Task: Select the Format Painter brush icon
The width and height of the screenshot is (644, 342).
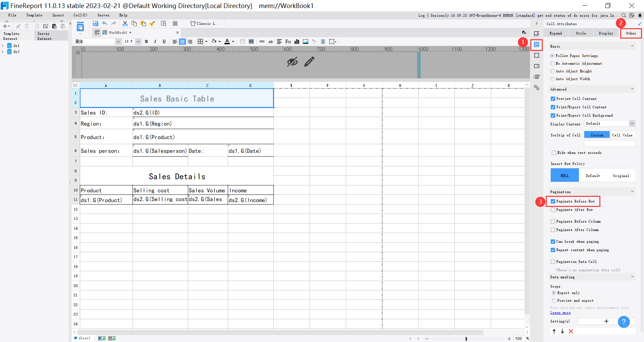Action: pyautogui.click(x=152, y=23)
